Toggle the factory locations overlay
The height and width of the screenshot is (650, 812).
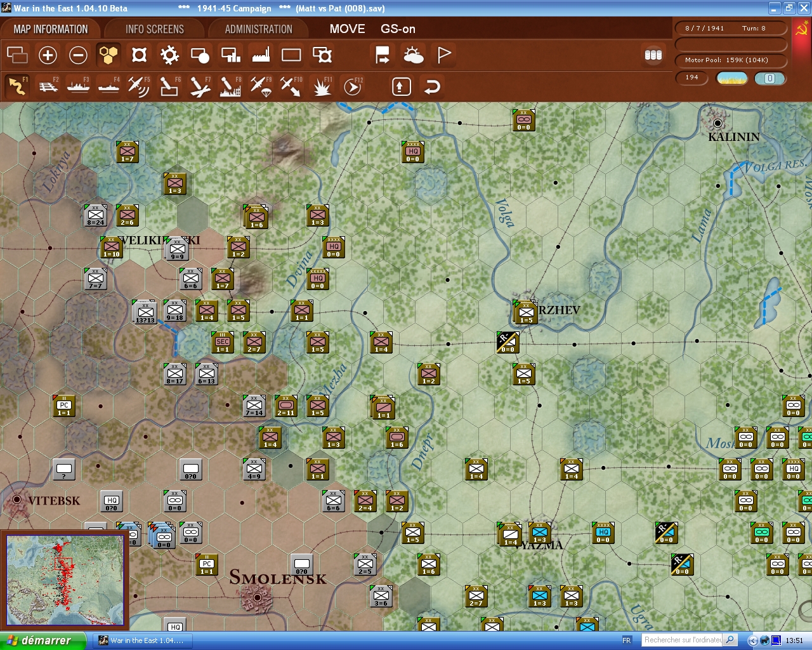[x=261, y=55]
